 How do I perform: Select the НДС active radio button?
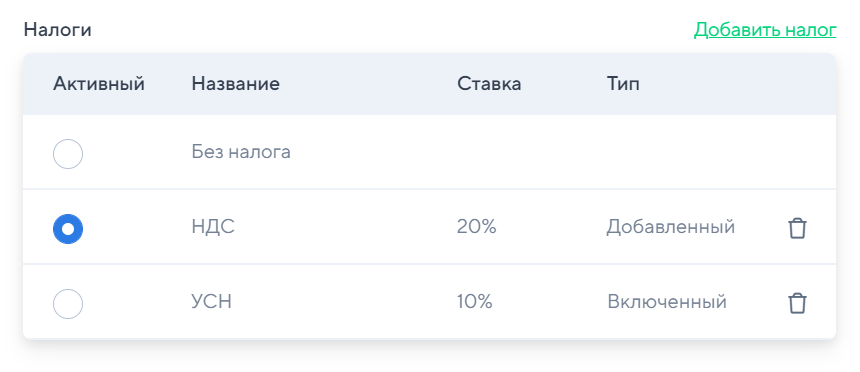click(x=68, y=229)
